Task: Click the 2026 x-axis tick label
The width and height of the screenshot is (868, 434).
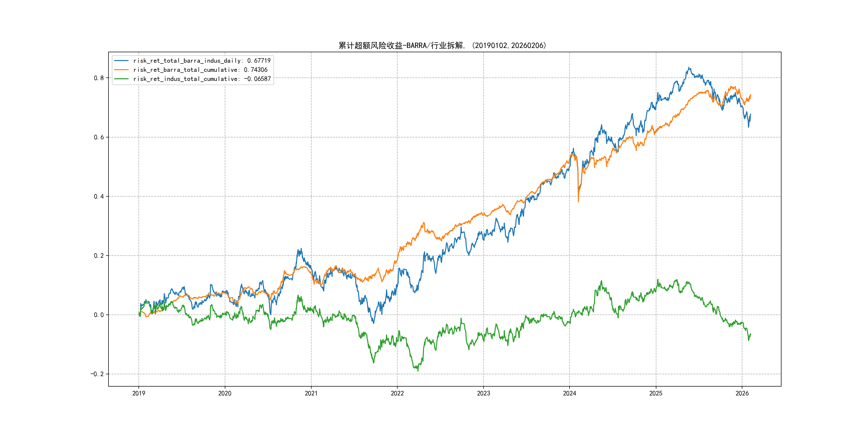Action: point(742,393)
